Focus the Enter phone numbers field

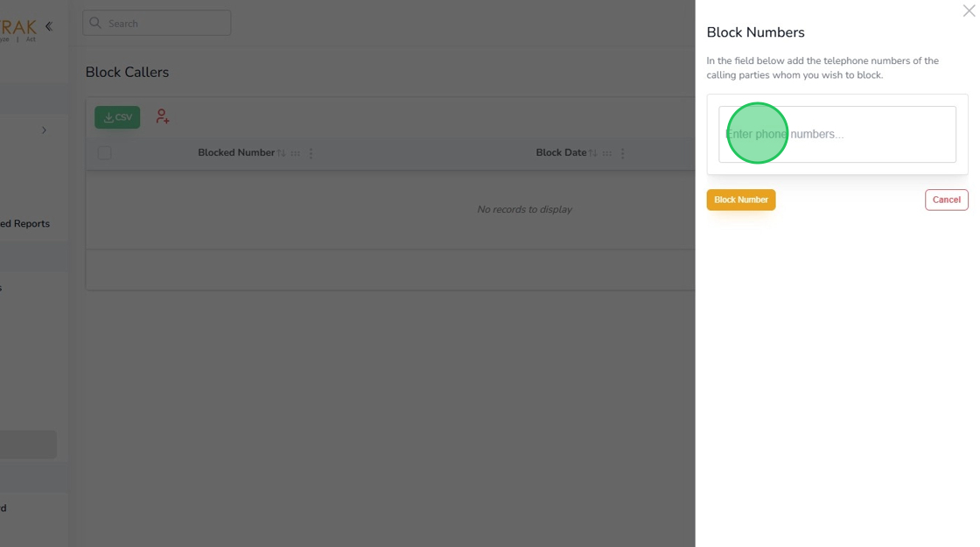(837, 135)
